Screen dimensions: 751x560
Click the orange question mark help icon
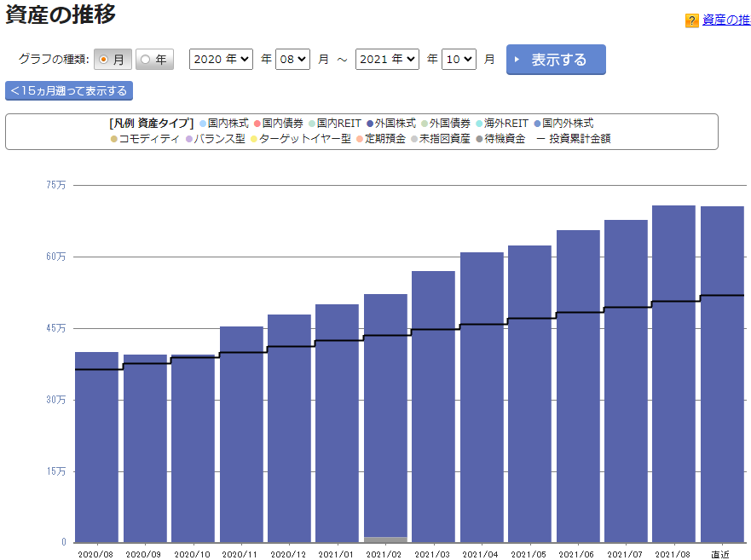[691, 20]
